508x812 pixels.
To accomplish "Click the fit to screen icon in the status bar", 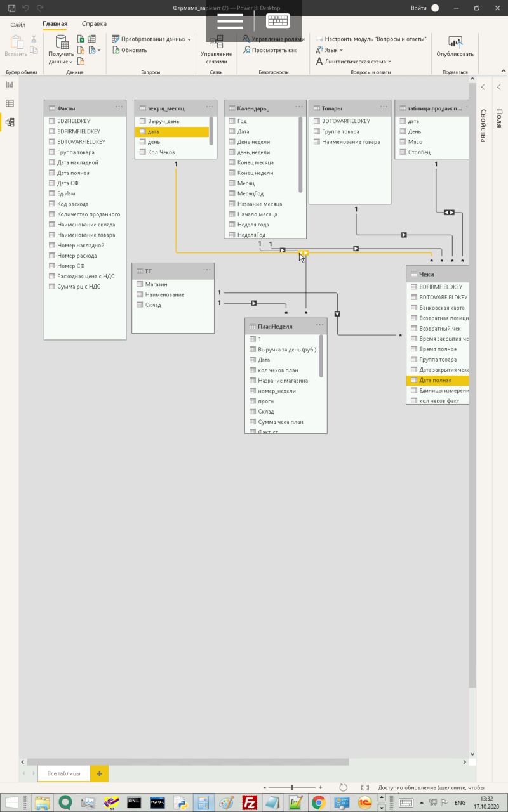I will tap(365, 787).
